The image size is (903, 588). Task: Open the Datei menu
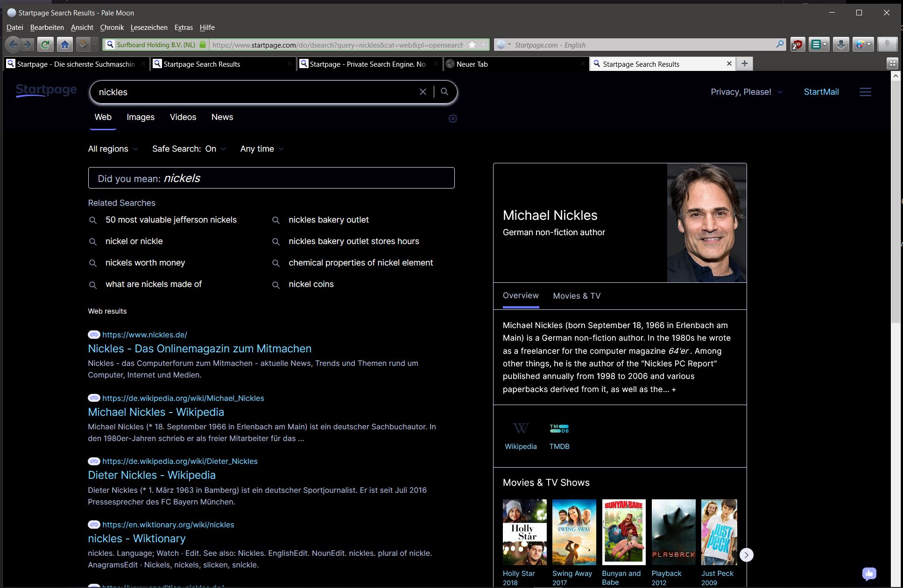(x=15, y=28)
